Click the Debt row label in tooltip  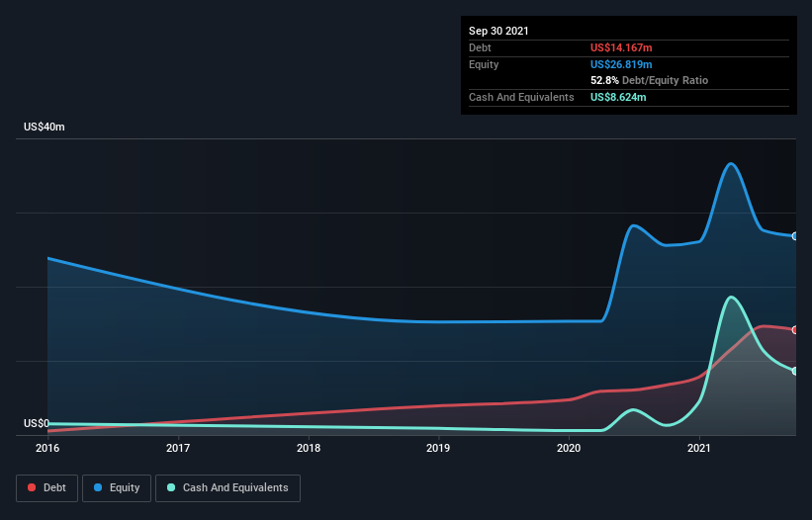pyautogui.click(x=480, y=47)
